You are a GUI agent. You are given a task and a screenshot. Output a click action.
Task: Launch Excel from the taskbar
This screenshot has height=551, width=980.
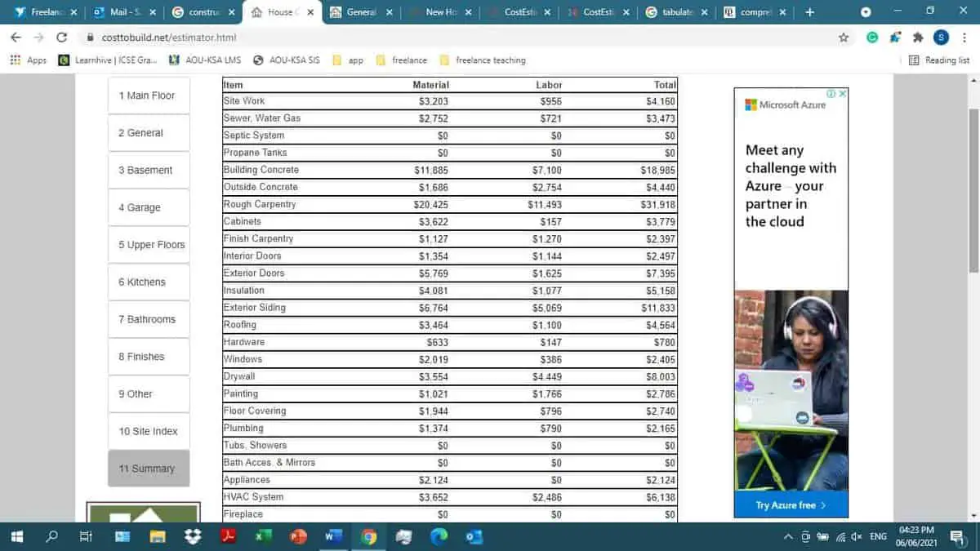[x=263, y=536]
